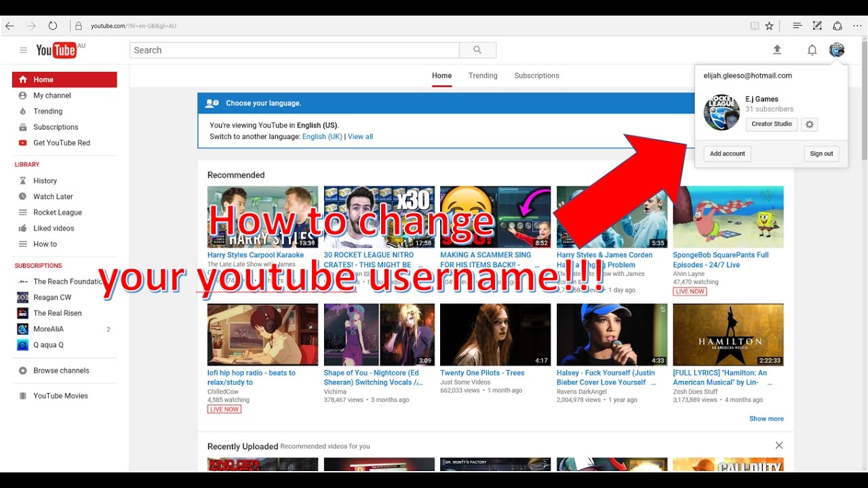Screen dimensions: 868x488
Task: Open Twenty One Pilots - Trees thumbnail
Action: pos(495,335)
